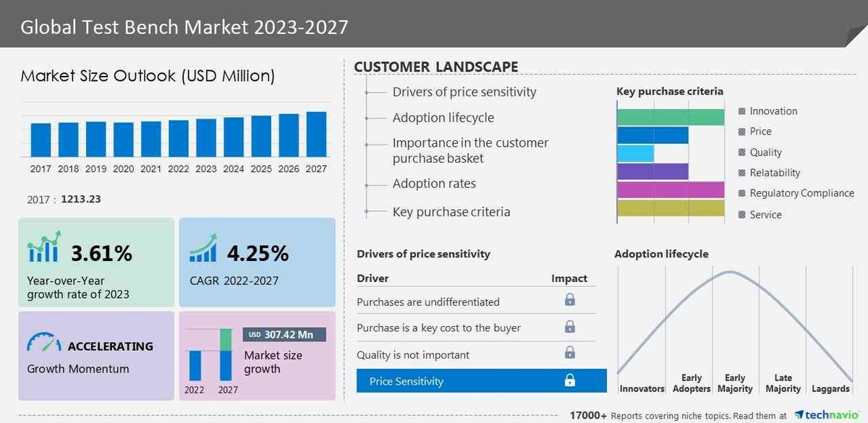Select Importance in the customer purchase basket item
Viewport: 868px width, 423px height.
tap(470, 150)
